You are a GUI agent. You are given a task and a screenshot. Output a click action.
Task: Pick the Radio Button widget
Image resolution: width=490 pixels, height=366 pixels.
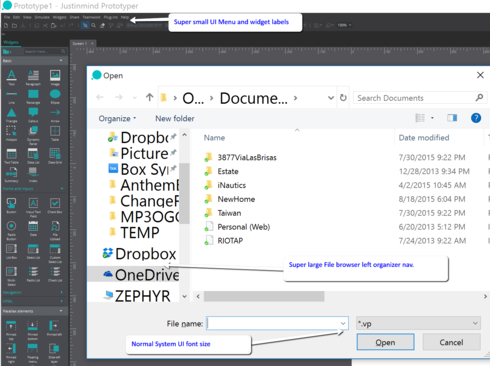[x=12, y=230]
